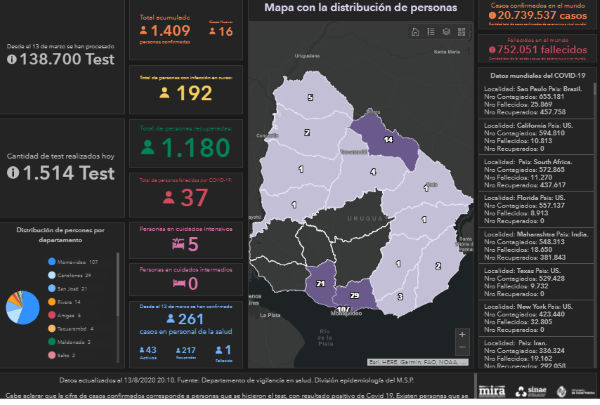Click the map title Mapa con la distribución de personas

pyautogui.click(x=361, y=8)
